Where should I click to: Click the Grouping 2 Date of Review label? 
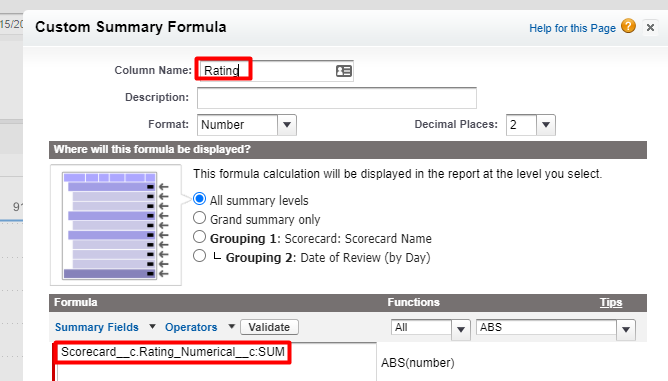coord(328,257)
